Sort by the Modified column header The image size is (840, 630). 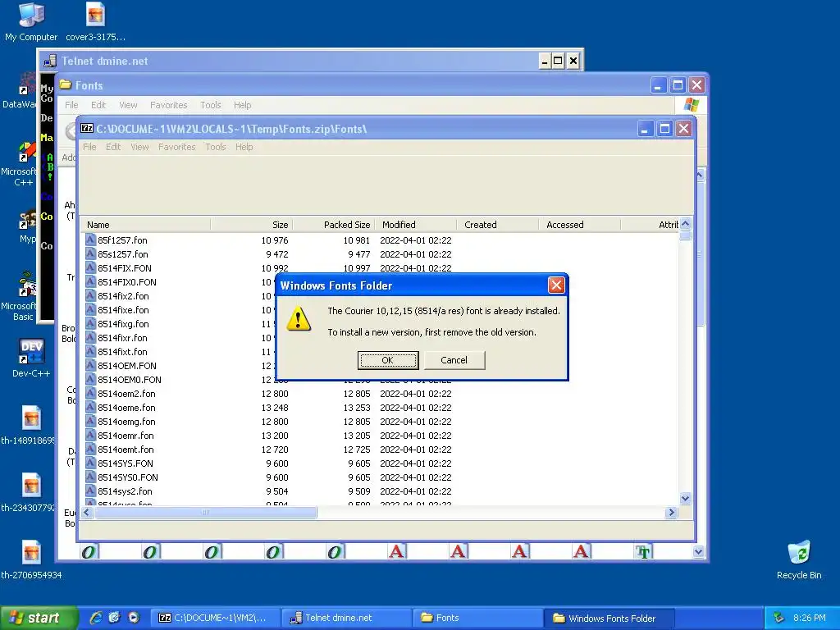tap(415, 225)
